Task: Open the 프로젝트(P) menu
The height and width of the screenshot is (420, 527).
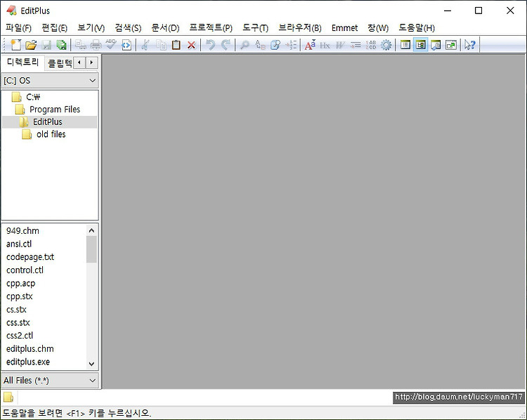Action: pyautogui.click(x=211, y=28)
